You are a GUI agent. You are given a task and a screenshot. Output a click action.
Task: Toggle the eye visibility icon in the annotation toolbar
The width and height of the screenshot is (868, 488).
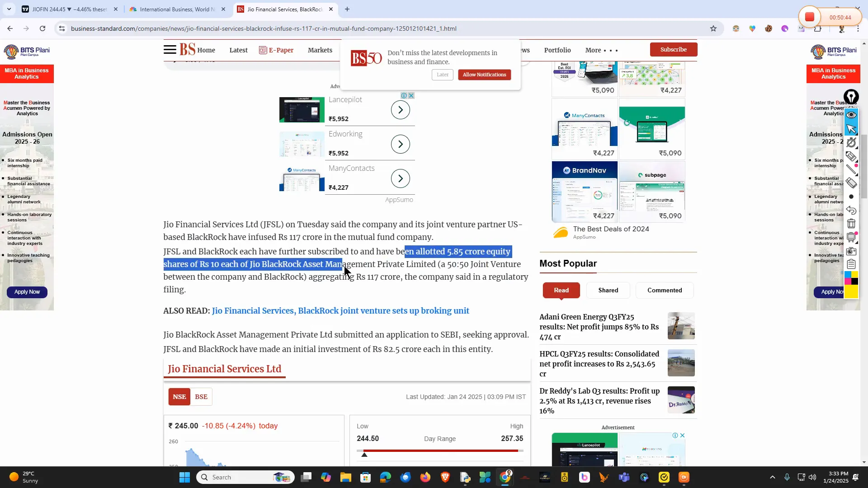click(x=851, y=115)
